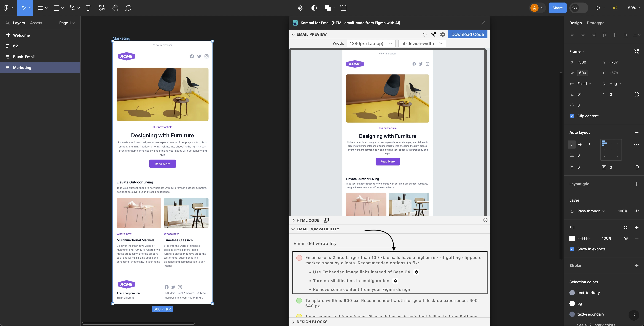Click the Send/share email icon

tap(433, 34)
